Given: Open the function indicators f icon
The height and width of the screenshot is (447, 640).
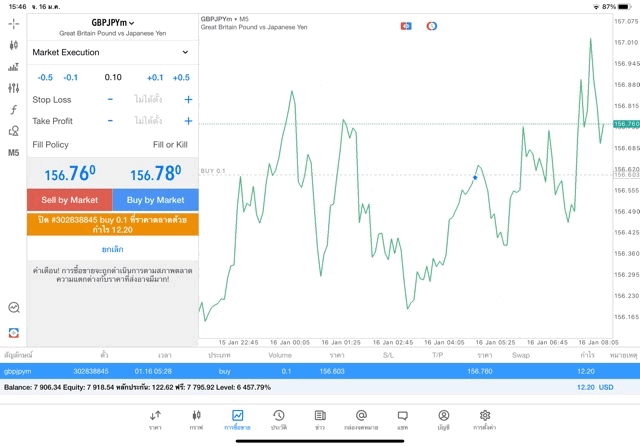Looking at the screenshot, I should (x=13, y=109).
